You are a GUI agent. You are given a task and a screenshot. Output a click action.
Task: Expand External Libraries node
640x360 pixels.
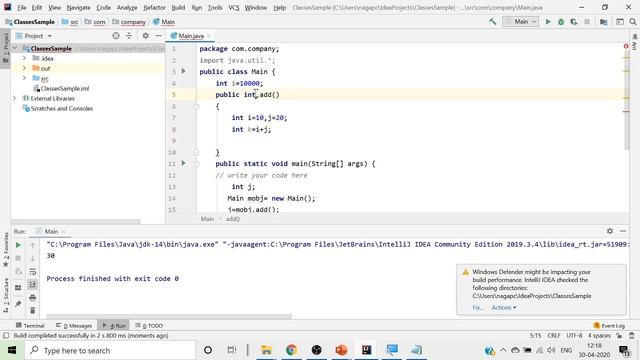click(x=15, y=98)
